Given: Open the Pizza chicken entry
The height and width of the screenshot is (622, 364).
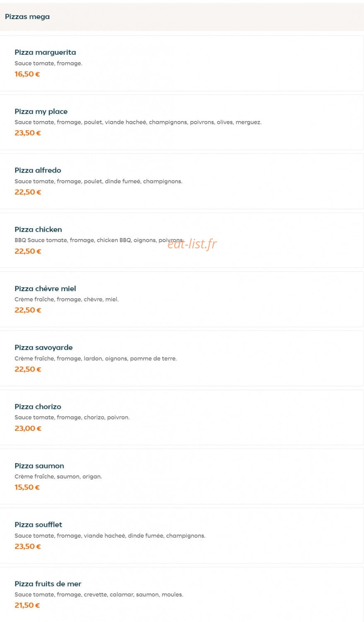Looking at the screenshot, I should (x=182, y=240).
